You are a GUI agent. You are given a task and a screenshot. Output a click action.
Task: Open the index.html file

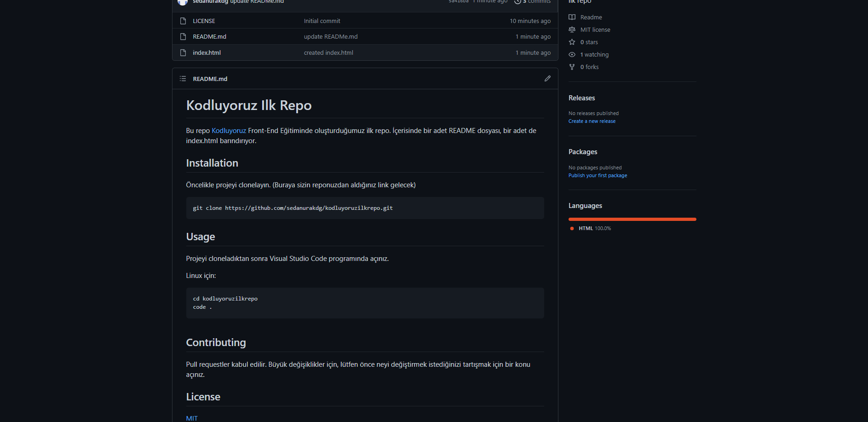tap(207, 53)
